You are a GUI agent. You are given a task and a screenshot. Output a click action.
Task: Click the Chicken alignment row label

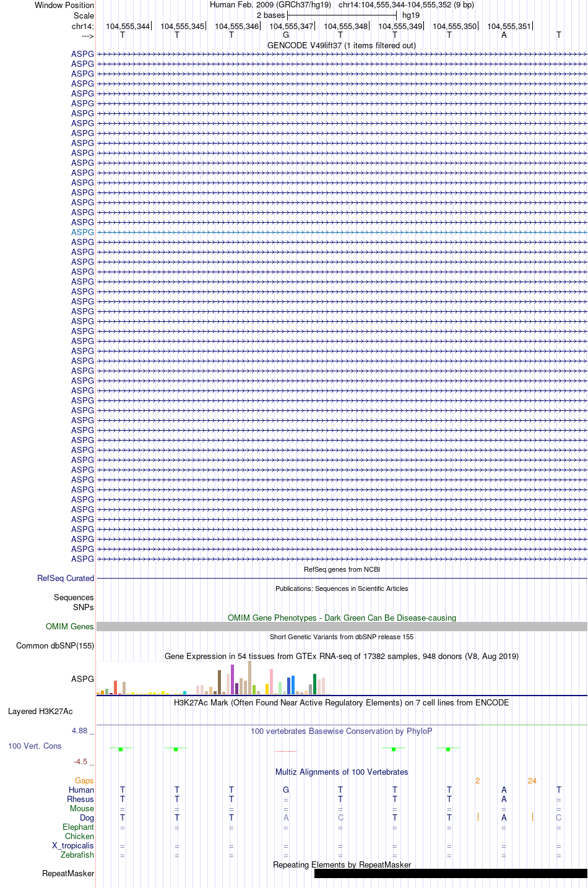(79, 836)
